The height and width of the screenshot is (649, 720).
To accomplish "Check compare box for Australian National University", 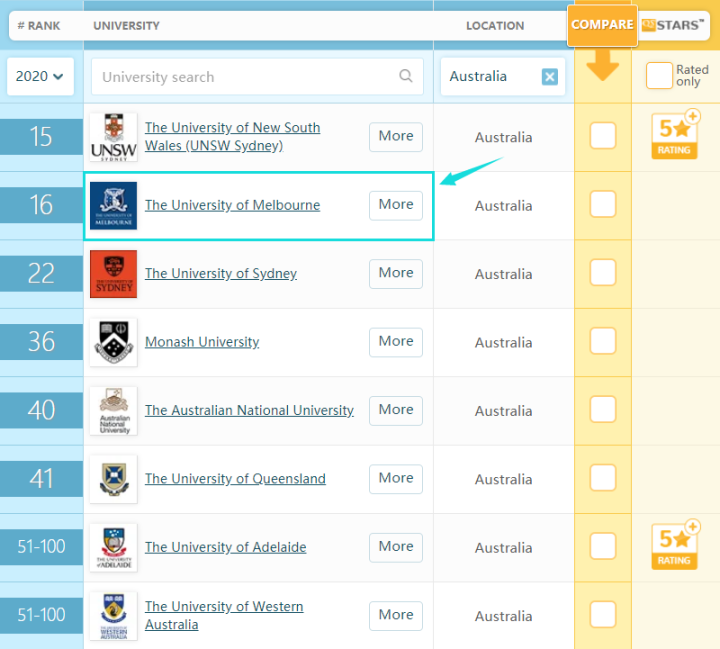I will pos(602,409).
